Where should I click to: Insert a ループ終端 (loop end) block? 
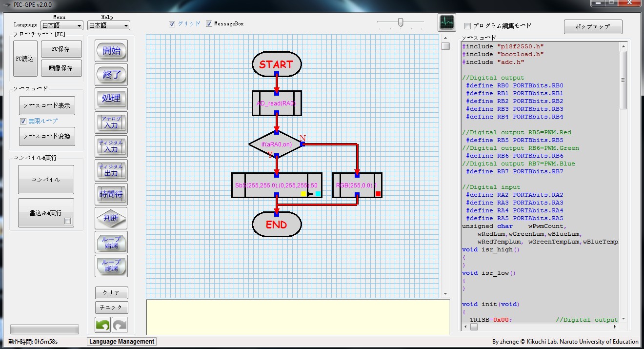point(111,266)
